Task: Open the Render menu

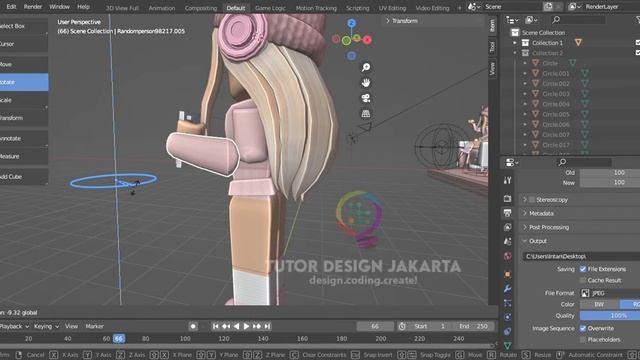Action: click(33, 7)
